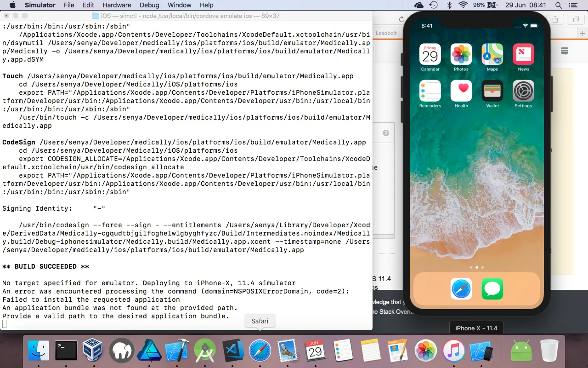This screenshot has height=368, width=588.
Task: Open the Help menu
Action: [x=207, y=5]
